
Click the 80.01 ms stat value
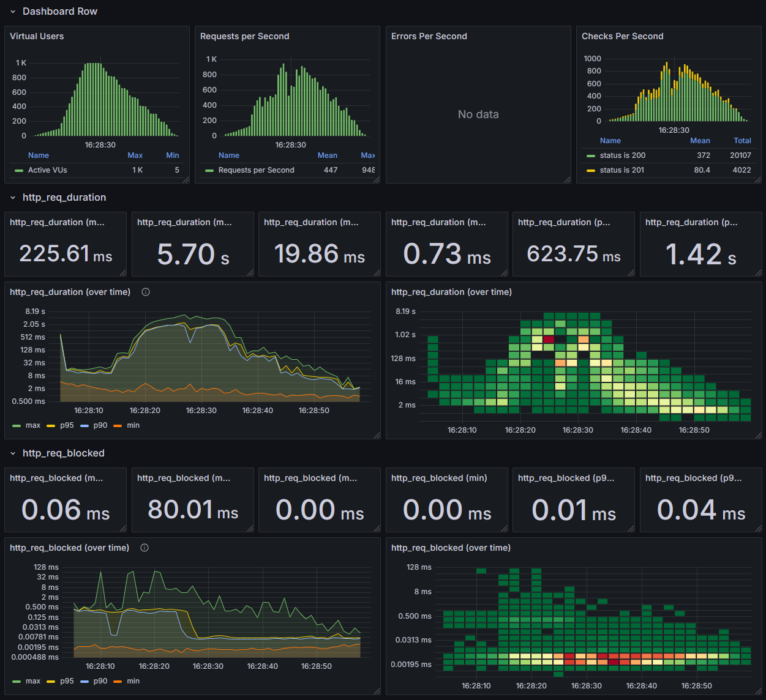[x=193, y=509]
